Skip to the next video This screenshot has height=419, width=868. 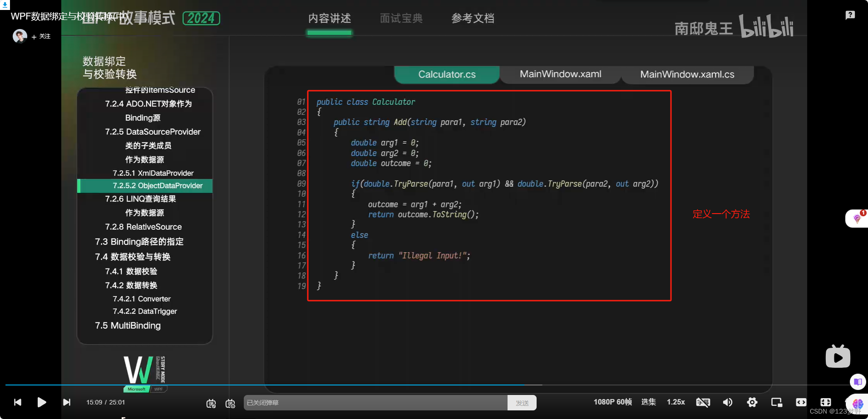click(x=67, y=402)
